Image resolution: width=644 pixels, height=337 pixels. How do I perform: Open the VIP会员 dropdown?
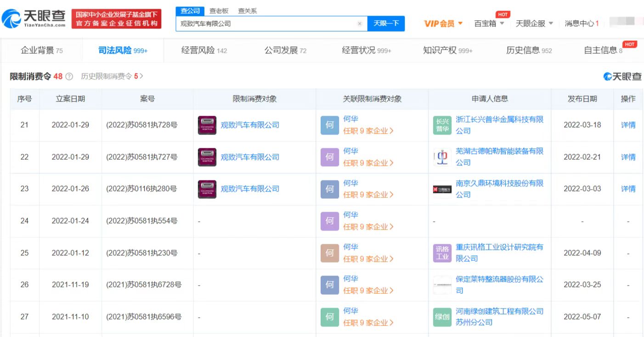click(x=443, y=23)
